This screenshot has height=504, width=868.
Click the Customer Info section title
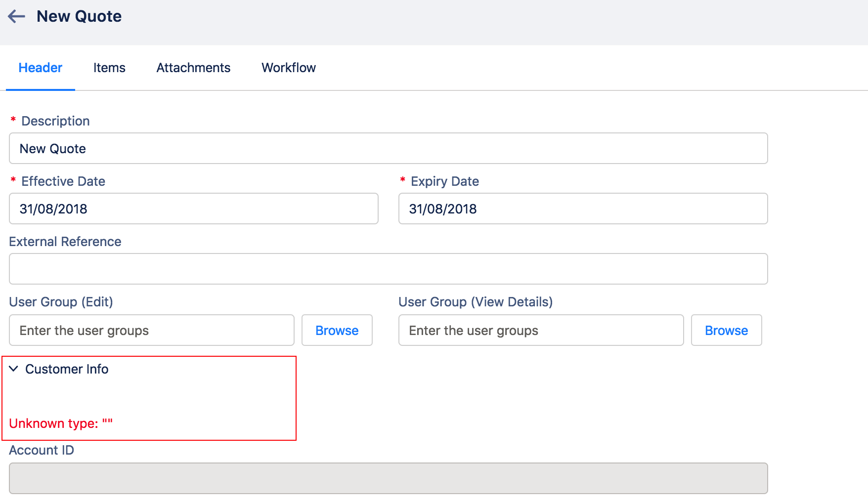click(x=67, y=369)
